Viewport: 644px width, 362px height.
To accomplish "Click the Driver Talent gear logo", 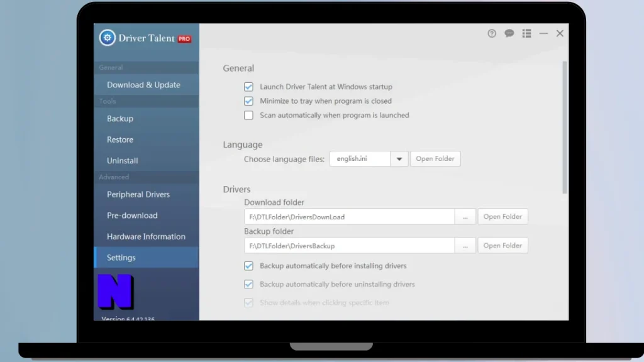I will tap(107, 38).
